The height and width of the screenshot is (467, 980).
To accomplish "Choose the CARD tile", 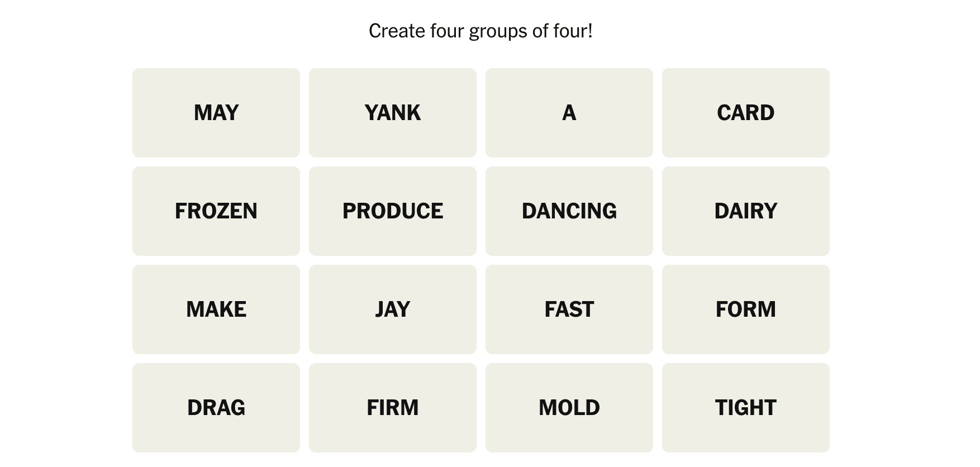I will 745,113.
